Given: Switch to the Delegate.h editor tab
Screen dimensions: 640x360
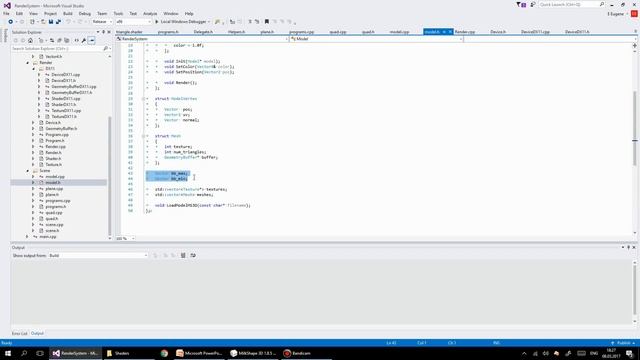Looking at the screenshot, I should [203, 32].
